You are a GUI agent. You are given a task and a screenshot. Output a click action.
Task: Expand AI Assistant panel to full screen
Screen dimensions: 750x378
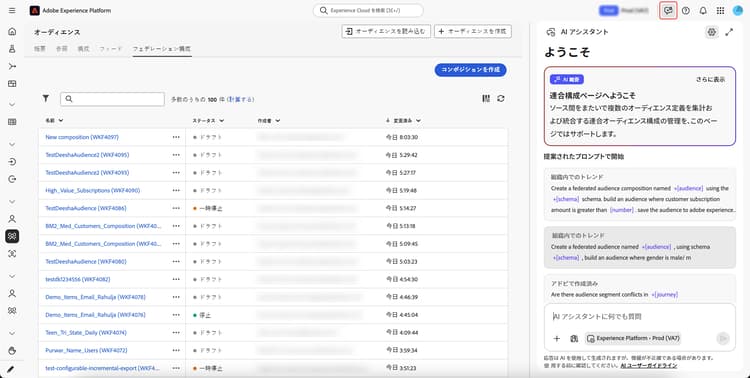pos(729,32)
